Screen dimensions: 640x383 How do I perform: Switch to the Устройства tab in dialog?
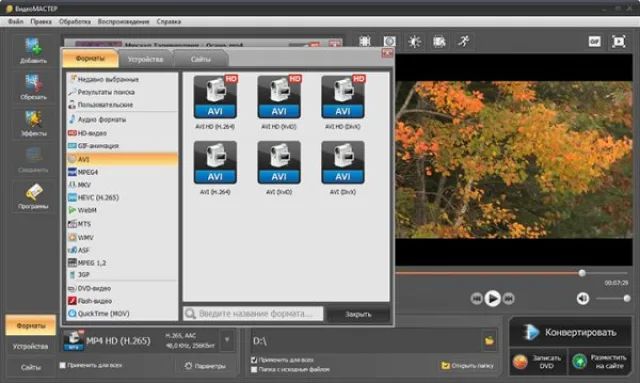[145, 59]
